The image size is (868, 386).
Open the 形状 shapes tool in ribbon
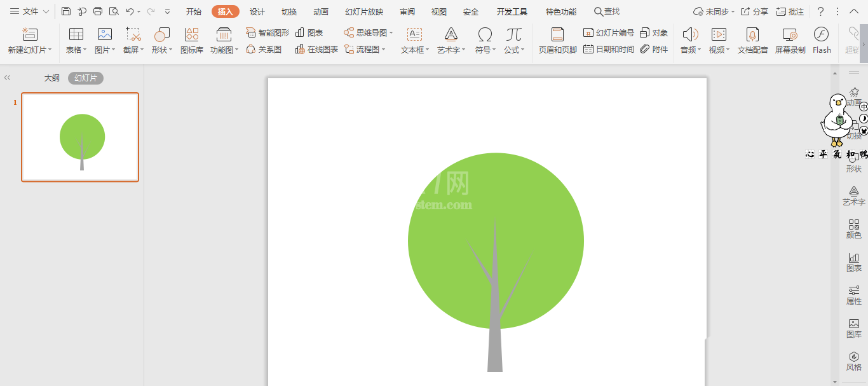(x=162, y=40)
